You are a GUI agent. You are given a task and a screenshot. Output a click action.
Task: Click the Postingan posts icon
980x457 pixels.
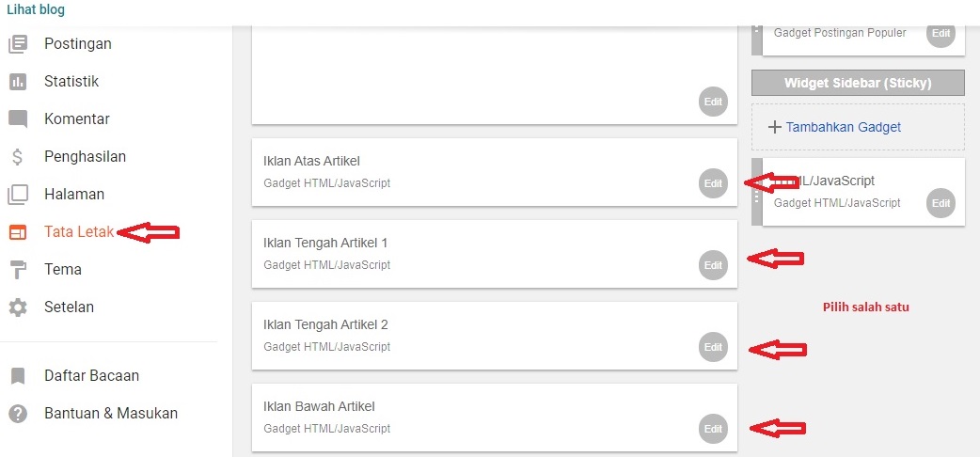click(18, 44)
